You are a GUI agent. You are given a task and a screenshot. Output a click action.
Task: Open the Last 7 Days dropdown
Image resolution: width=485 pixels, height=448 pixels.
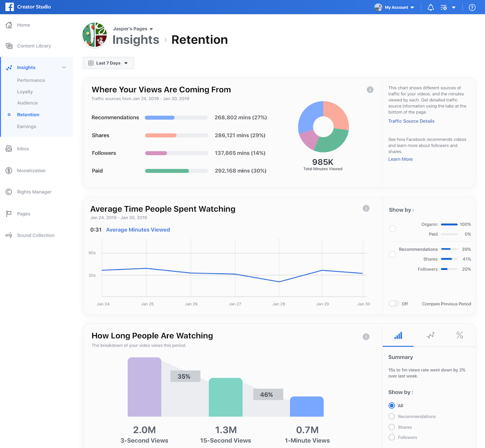pyautogui.click(x=108, y=63)
